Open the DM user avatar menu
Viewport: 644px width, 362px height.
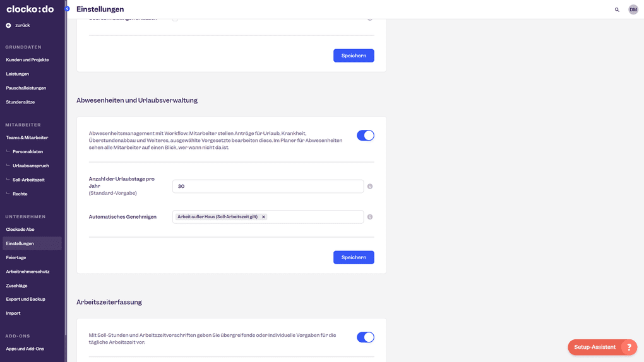[x=633, y=9]
